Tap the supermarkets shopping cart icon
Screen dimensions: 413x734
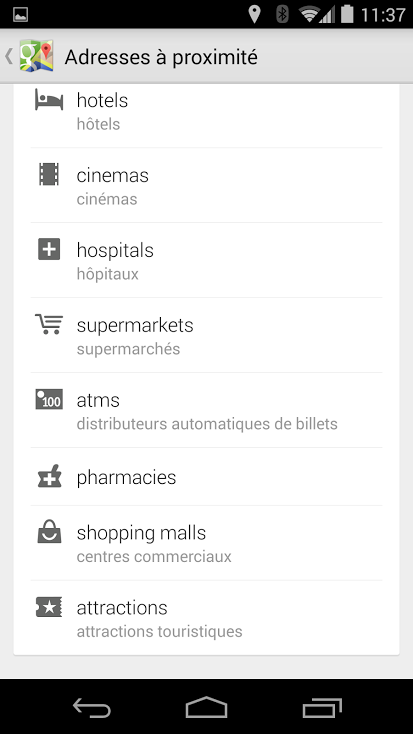point(49,324)
